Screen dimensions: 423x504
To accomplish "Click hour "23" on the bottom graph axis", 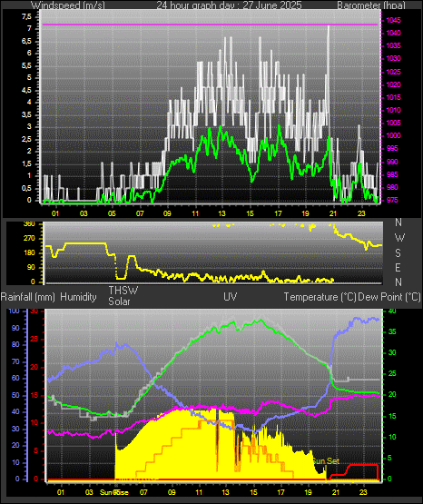I will point(364,492).
